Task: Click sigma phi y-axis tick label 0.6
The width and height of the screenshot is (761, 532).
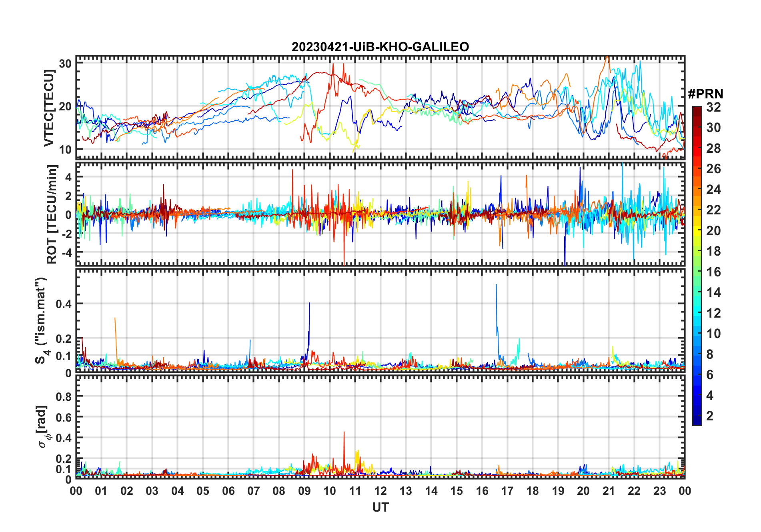Action: [x=64, y=417]
